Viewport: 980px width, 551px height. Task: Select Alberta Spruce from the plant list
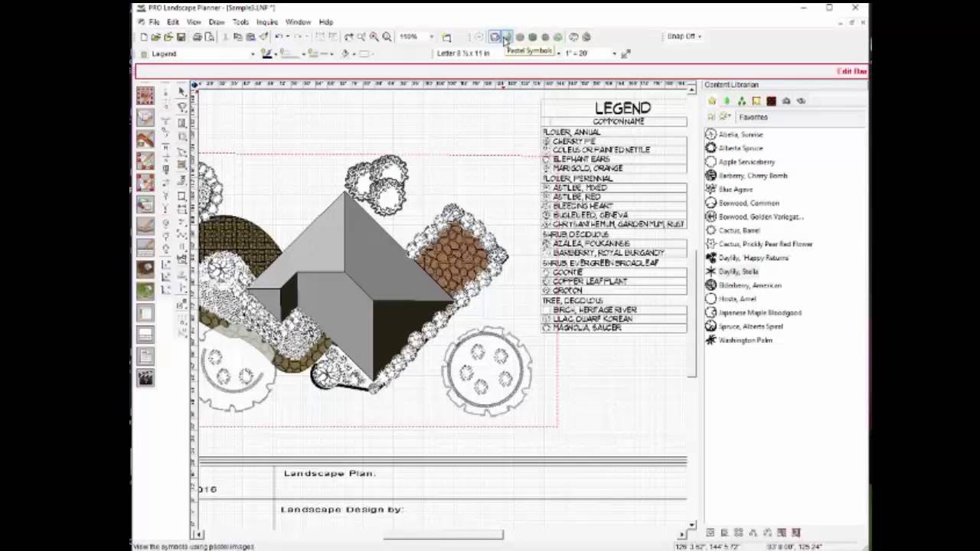(x=740, y=148)
